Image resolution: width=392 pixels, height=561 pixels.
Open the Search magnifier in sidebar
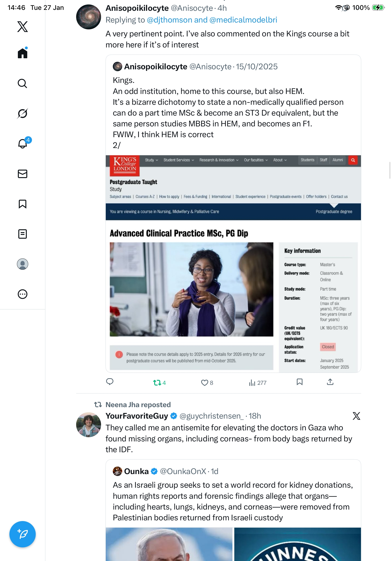coord(23,83)
